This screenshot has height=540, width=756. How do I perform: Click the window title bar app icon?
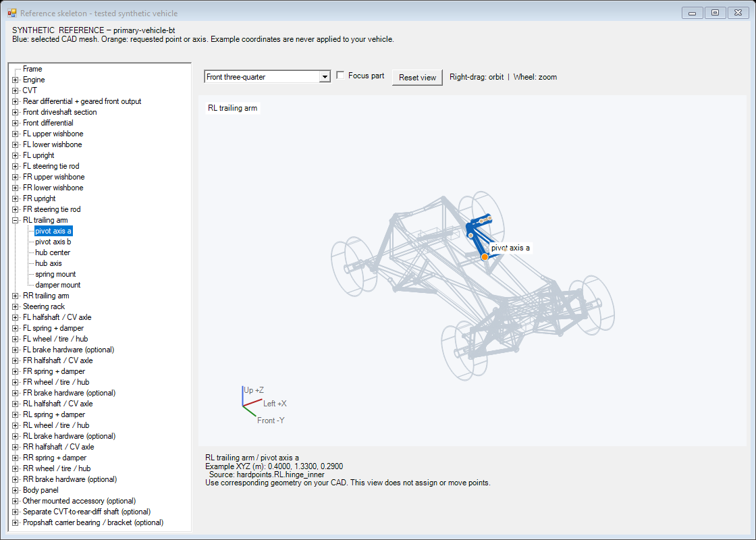point(12,13)
